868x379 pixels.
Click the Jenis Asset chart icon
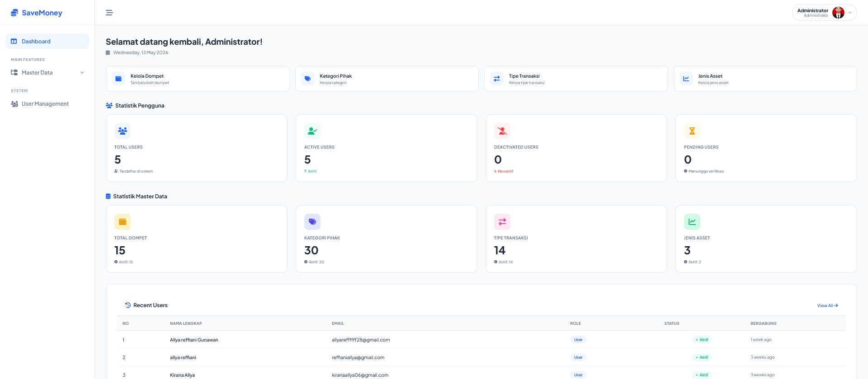[x=686, y=79]
